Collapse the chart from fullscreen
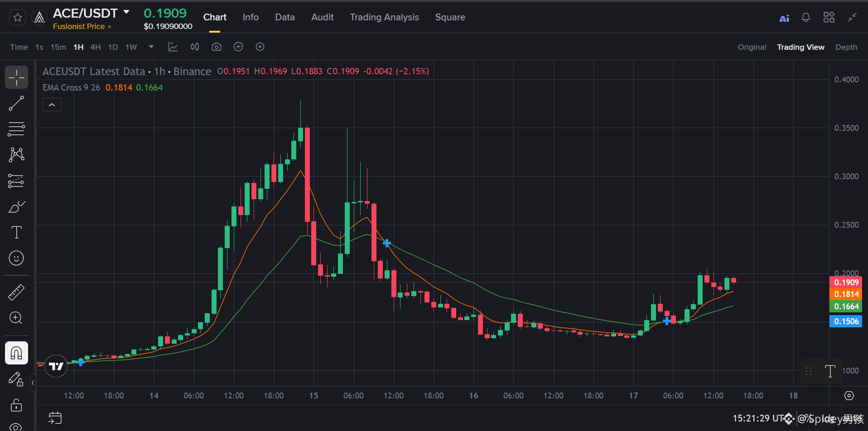This screenshot has height=431, width=868. coord(852,17)
